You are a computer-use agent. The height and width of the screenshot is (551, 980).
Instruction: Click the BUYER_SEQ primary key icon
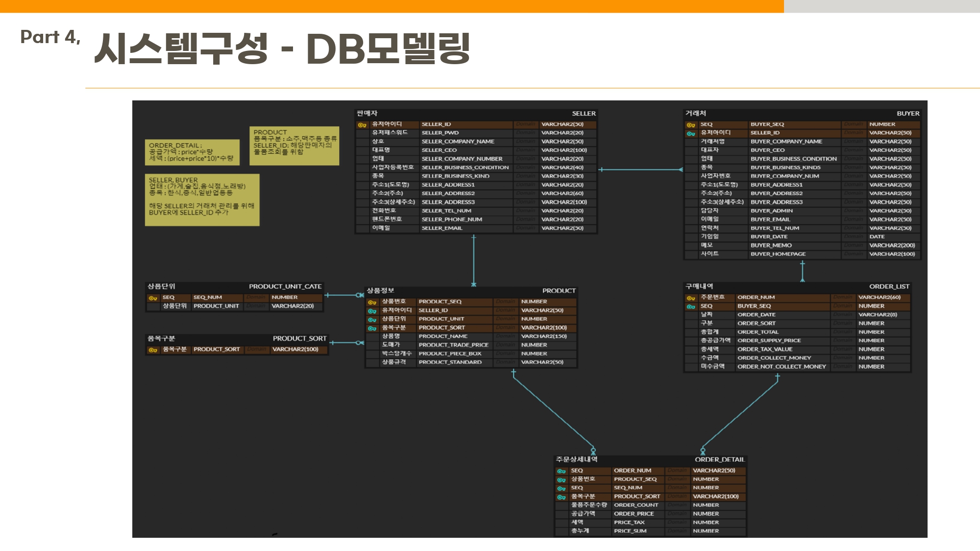691,125
